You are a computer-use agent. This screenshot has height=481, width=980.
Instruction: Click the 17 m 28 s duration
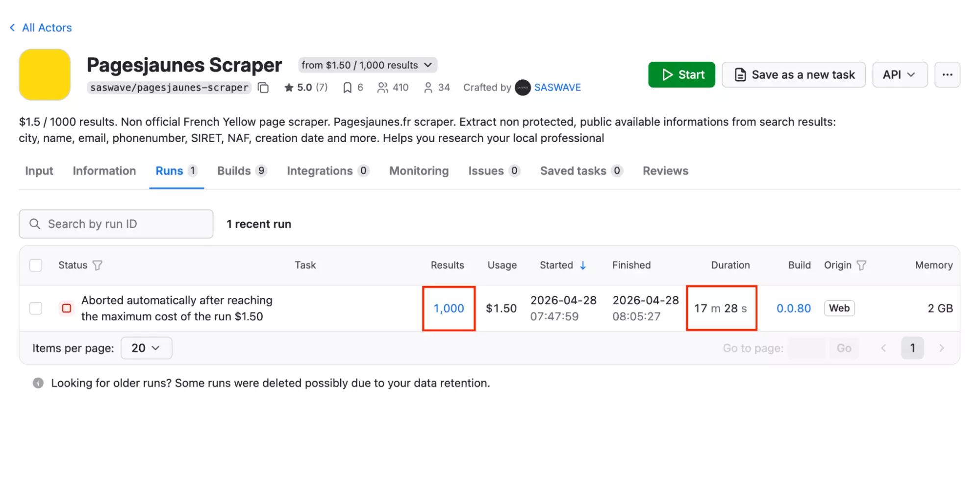[721, 309]
